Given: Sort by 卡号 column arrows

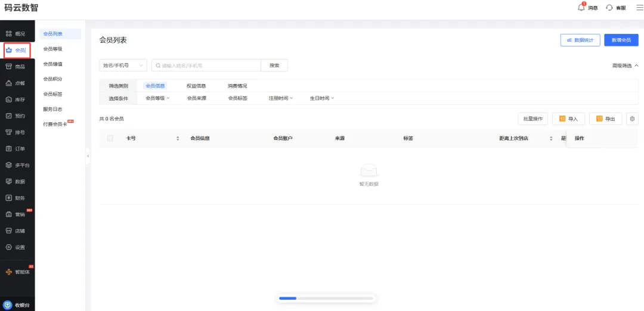Looking at the screenshot, I should pos(178,138).
